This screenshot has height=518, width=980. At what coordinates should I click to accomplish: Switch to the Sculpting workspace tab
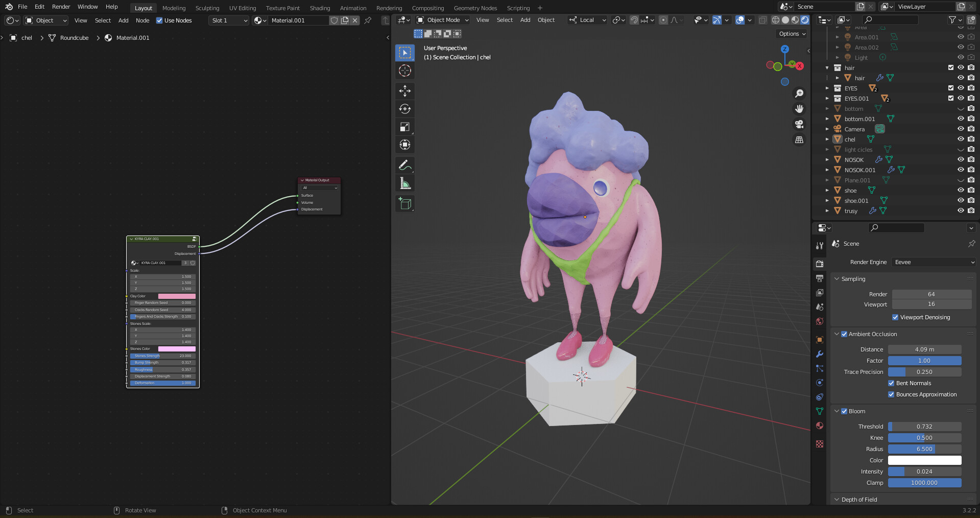(x=207, y=8)
